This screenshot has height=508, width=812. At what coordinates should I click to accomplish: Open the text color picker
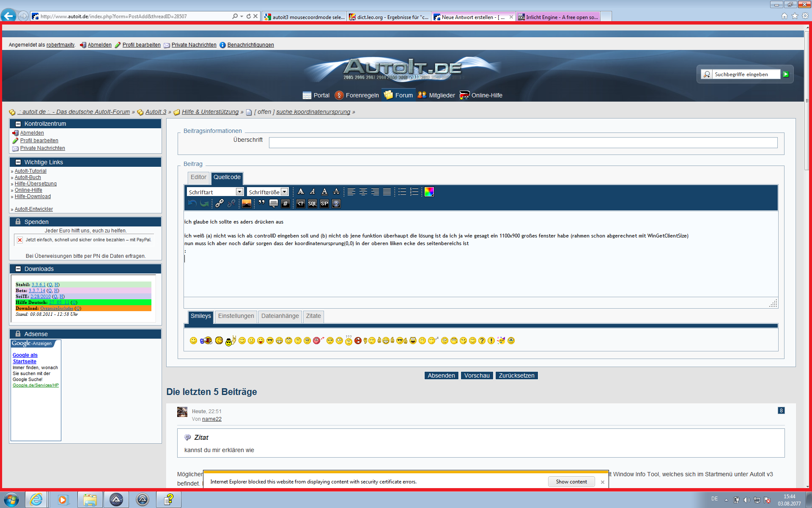pos(429,192)
